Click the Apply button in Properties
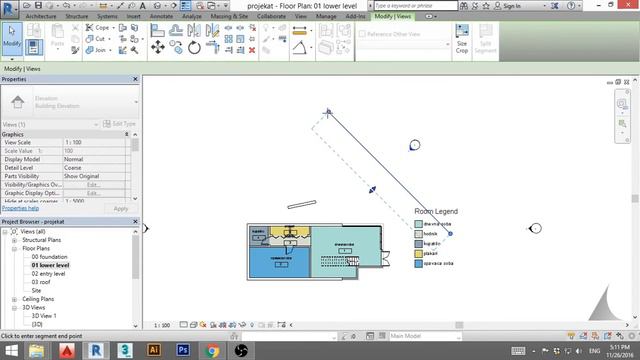 pyautogui.click(x=120, y=209)
